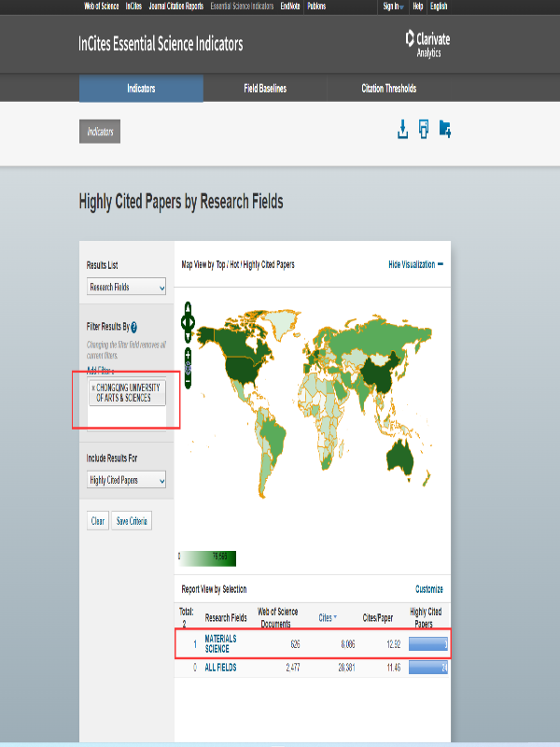This screenshot has width=560, height=747.
Task: Open the Results List dropdown
Action: [x=127, y=288]
